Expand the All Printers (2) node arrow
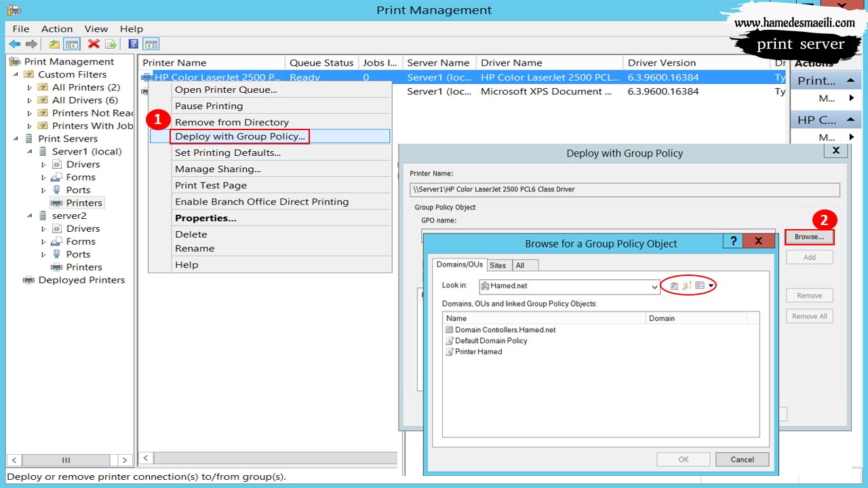The image size is (868, 488). 29,87
